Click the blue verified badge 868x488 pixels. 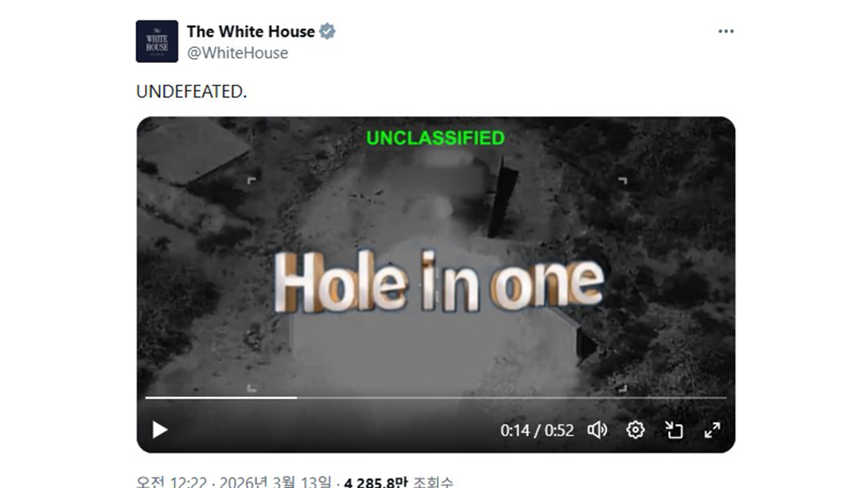pos(328,31)
